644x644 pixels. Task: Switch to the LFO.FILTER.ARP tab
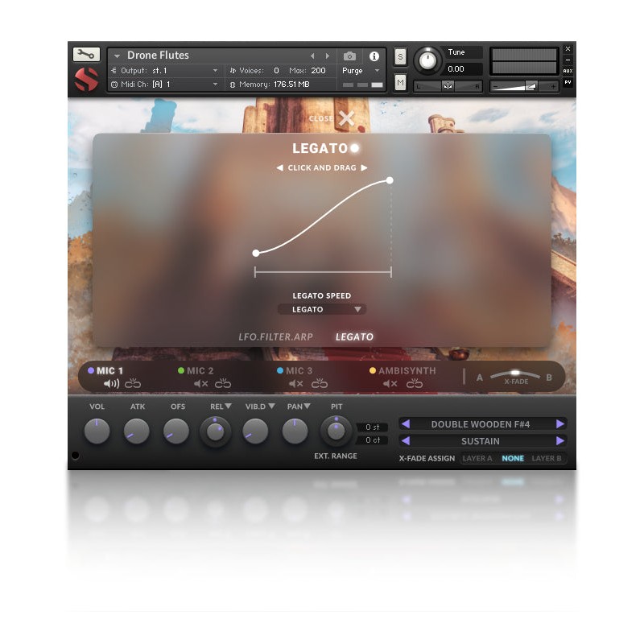275,336
